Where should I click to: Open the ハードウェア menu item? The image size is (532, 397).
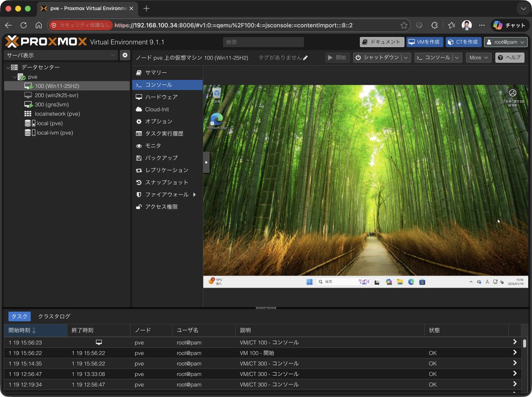click(x=161, y=97)
